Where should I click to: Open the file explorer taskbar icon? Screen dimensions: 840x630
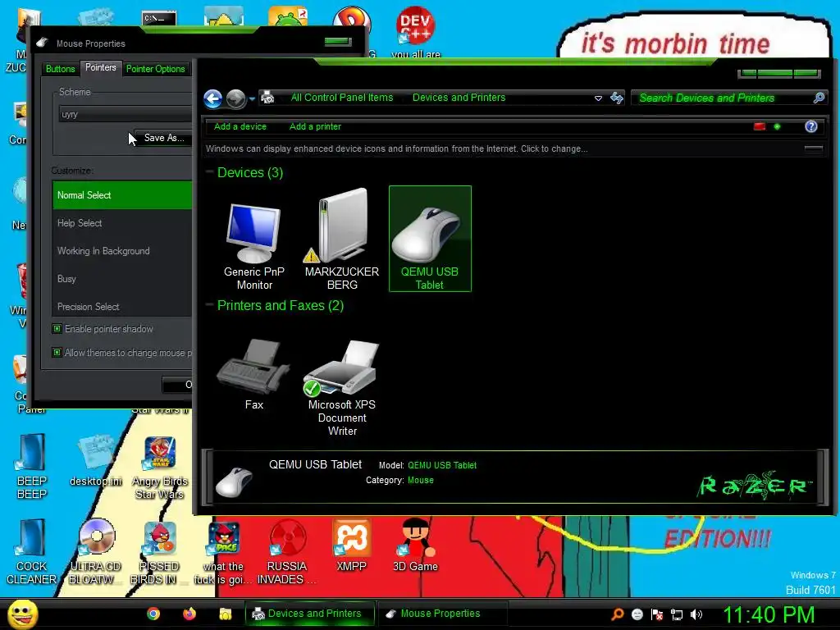coord(226,614)
